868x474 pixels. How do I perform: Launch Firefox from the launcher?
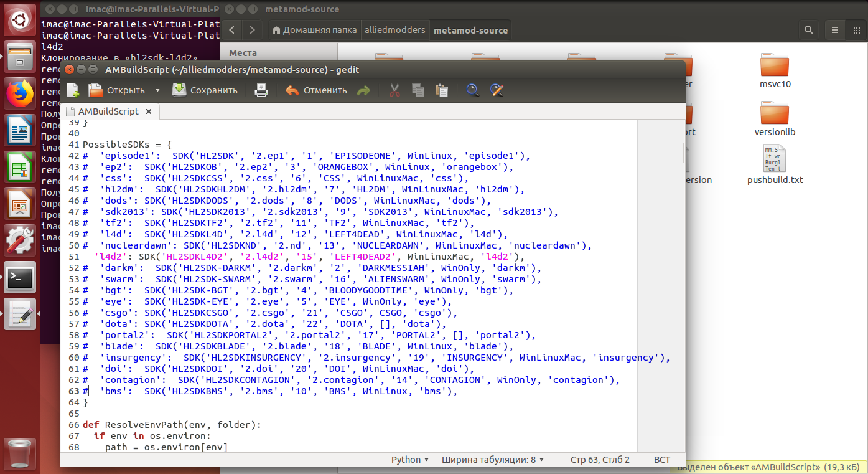20,95
